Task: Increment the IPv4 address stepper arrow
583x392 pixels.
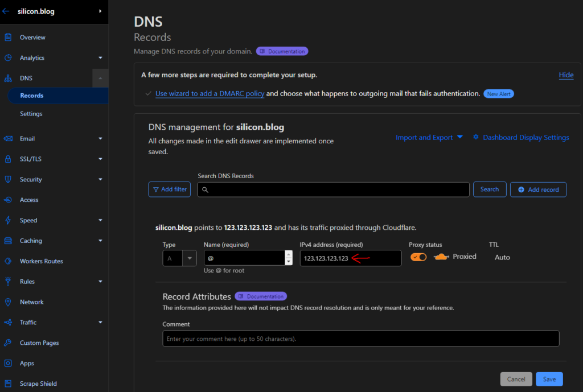Action: (x=289, y=255)
